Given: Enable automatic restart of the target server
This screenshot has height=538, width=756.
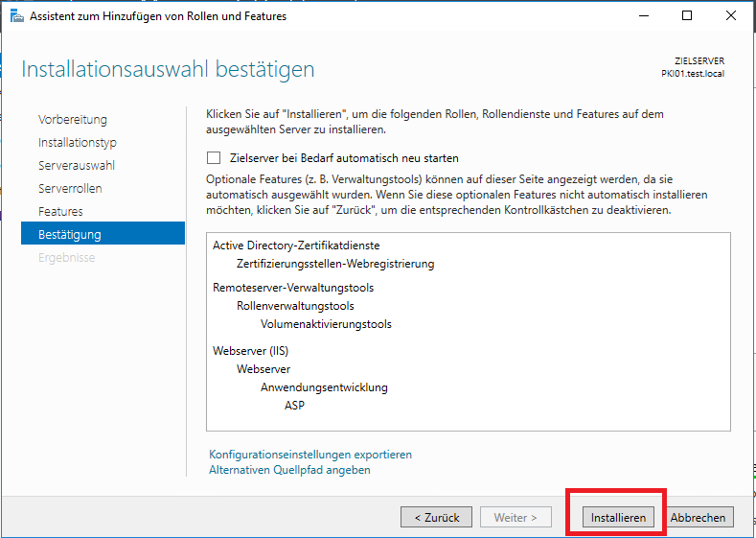Looking at the screenshot, I should tap(214, 158).
